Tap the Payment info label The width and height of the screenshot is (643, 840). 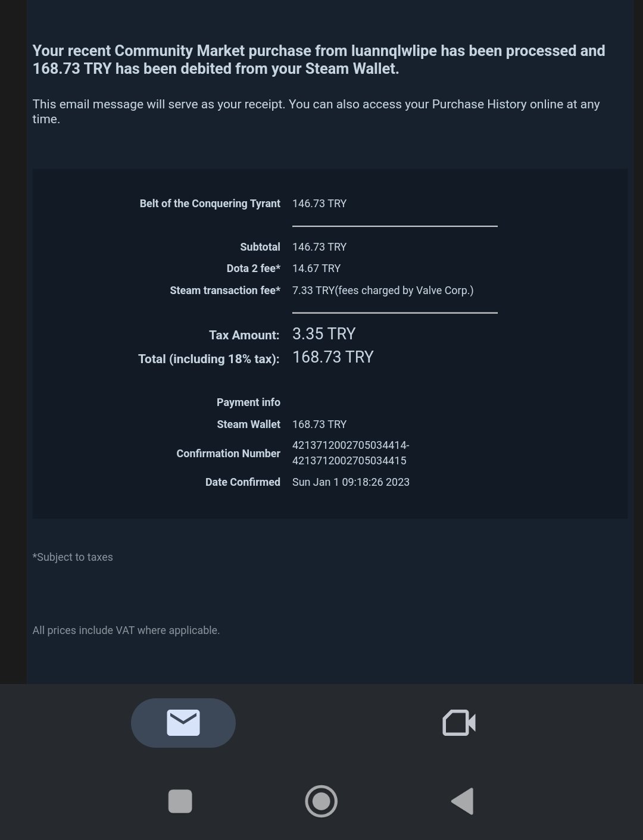248,402
